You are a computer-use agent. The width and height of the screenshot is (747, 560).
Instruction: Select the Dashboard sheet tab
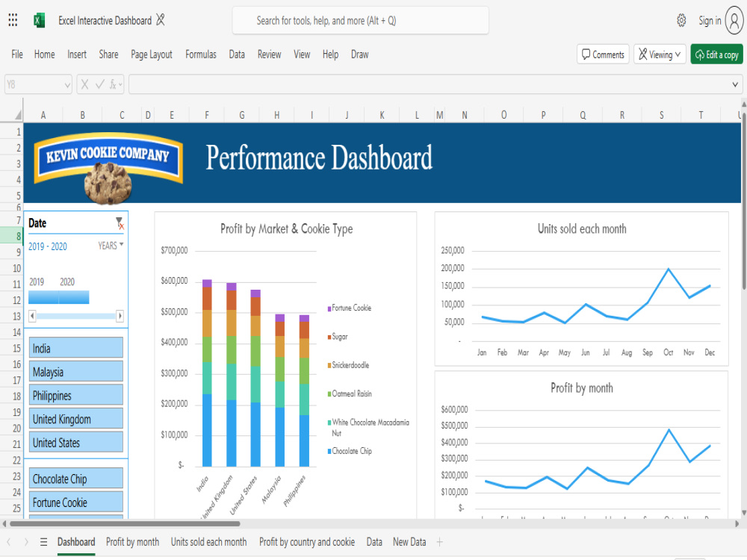pyautogui.click(x=75, y=542)
